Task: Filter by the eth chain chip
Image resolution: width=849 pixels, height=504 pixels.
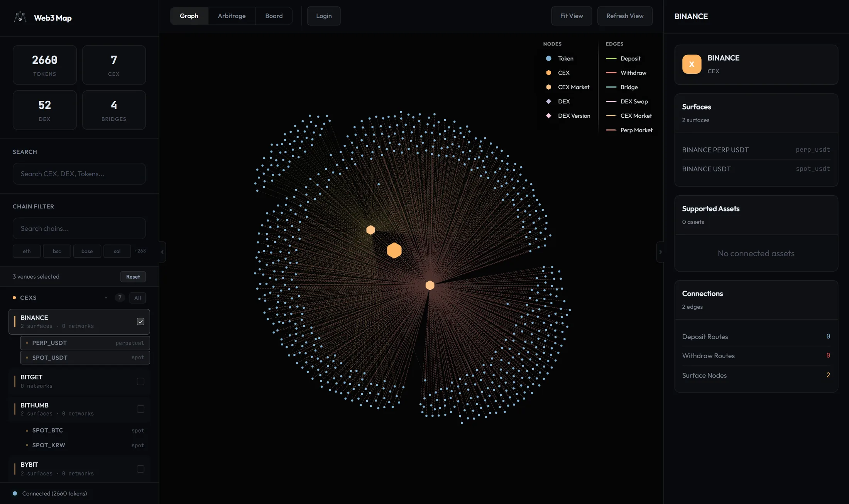Action: 27,251
